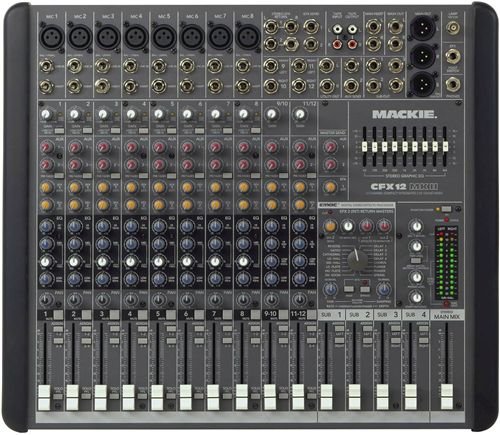Click the MIC 4 XLR input connector
The image size is (500, 435).
click(136, 36)
